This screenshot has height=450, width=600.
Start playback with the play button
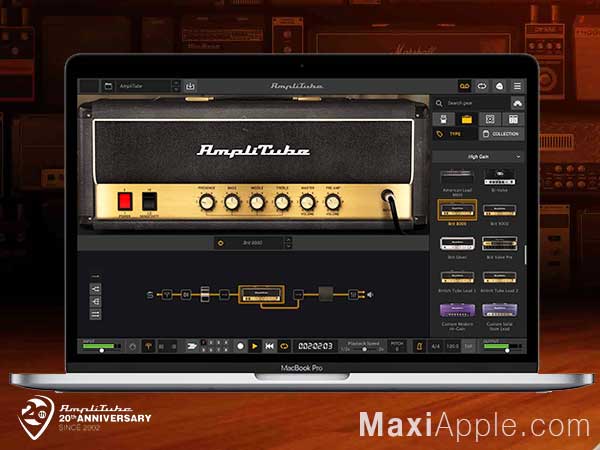coord(254,346)
